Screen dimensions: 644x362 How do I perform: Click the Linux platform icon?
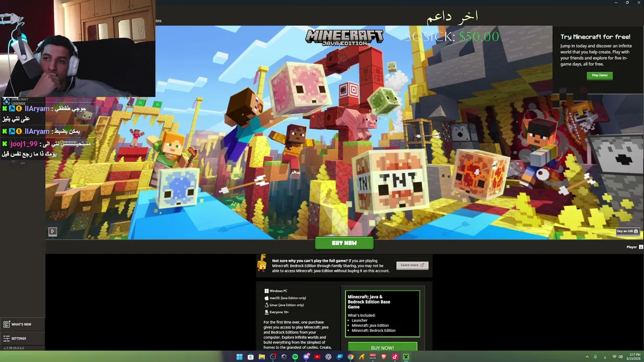click(267, 305)
